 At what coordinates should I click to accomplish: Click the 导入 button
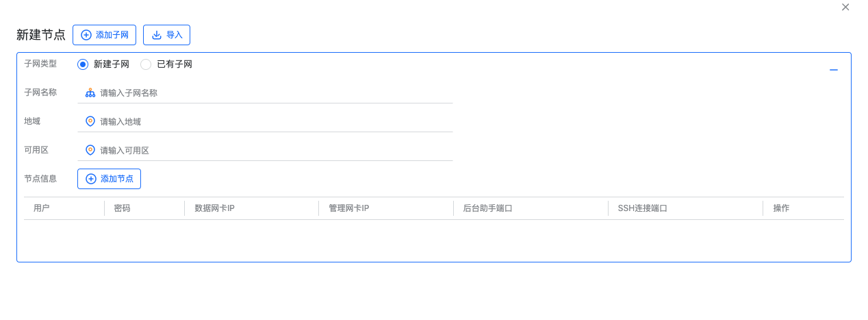166,35
